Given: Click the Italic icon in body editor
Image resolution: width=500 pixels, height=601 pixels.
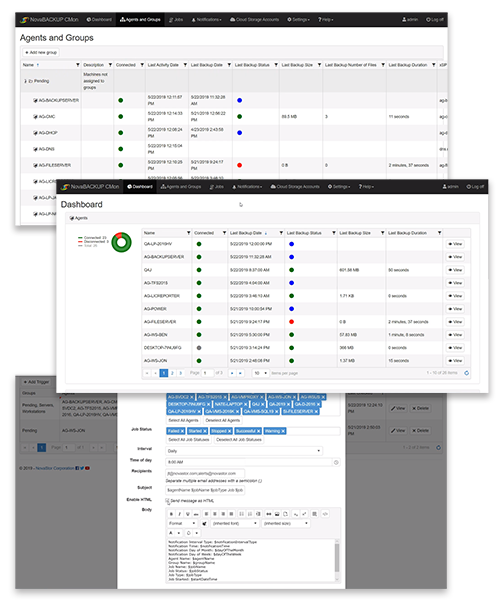Looking at the screenshot, I should pyautogui.click(x=179, y=514).
